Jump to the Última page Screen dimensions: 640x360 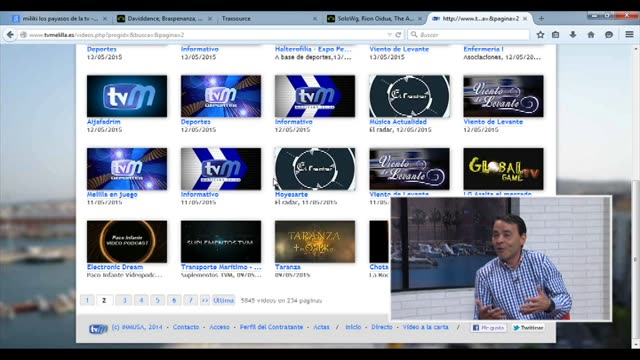pyautogui.click(x=224, y=300)
